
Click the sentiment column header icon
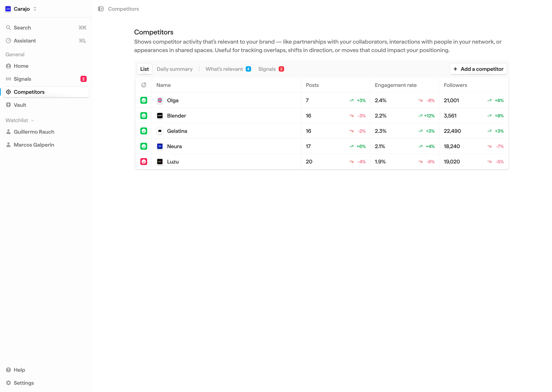click(x=144, y=85)
